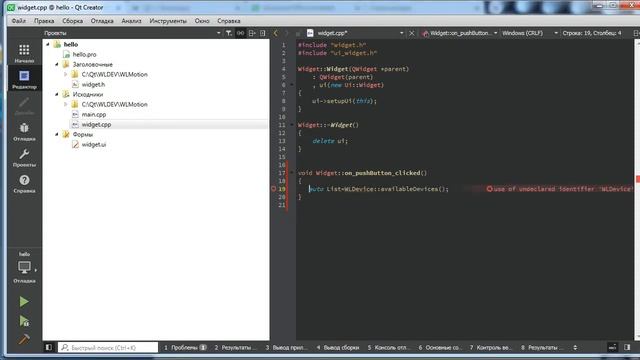Fold the destructor block at line 11

[292, 125]
